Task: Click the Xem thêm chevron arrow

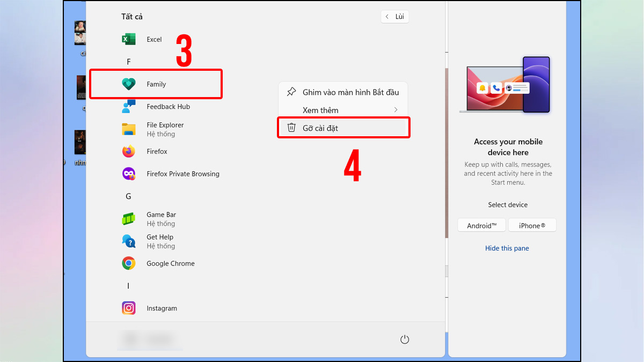Action: click(x=396, y=110)
